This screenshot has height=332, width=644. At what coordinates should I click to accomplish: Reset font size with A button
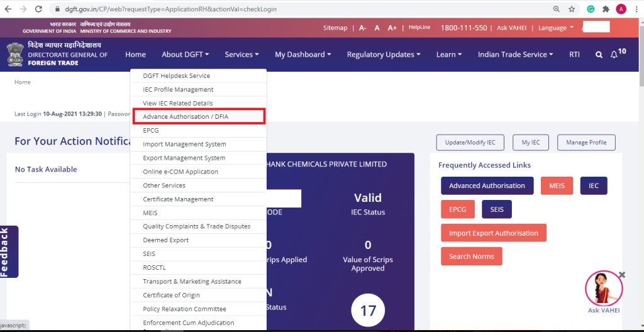377,28
